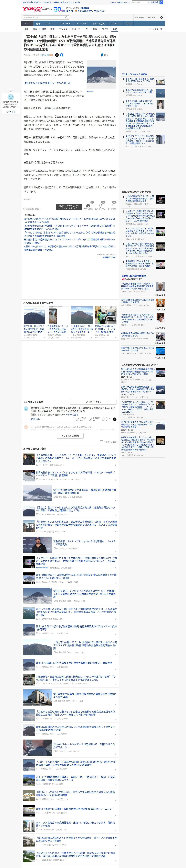Open the 速報 navigation tab
The height and width of the screenshot is (868, 186).
click(38, 24)
